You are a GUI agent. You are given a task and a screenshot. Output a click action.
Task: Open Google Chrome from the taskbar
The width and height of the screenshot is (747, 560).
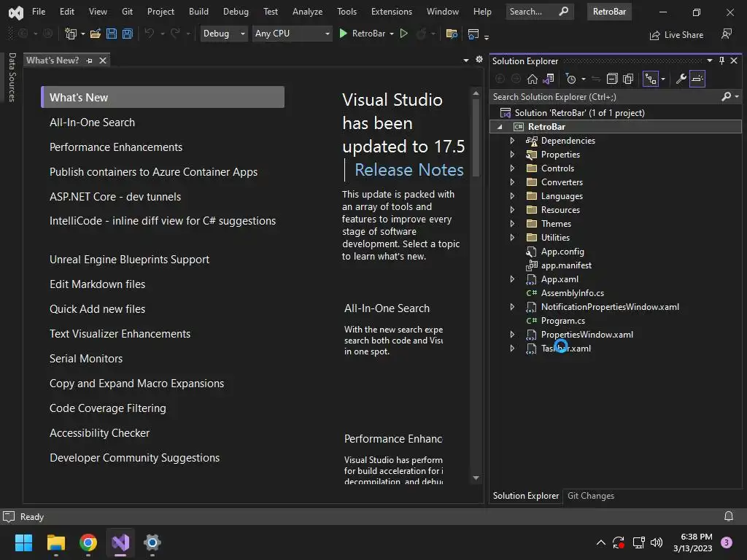pos(88,542)
